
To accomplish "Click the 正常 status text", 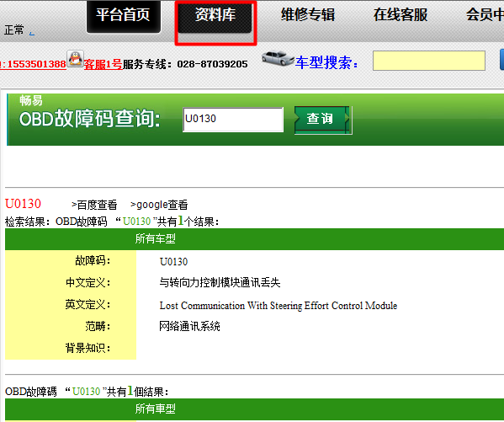I will click(13, 30).
